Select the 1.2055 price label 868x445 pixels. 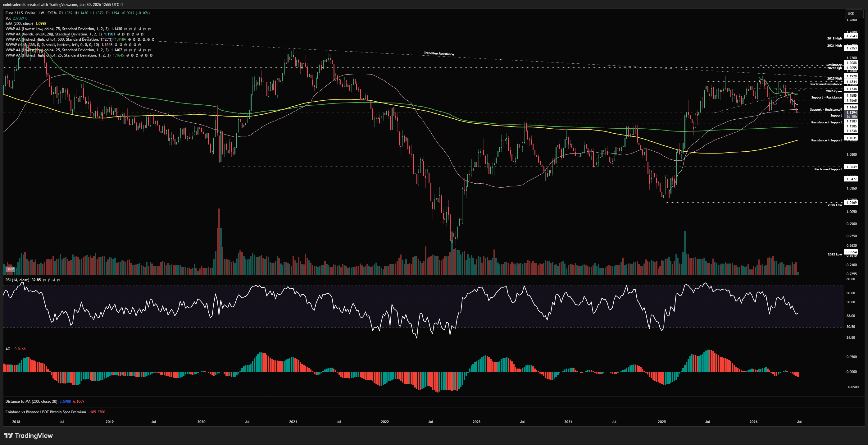click(852, 68)
